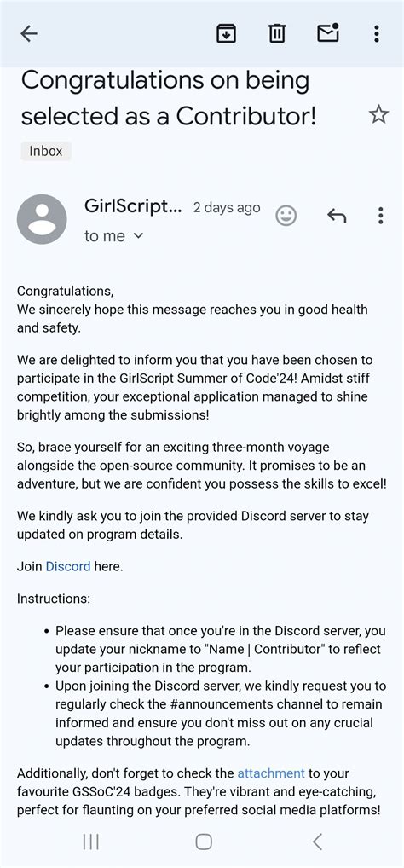Expand recipient details next to 'to me'
Screen dimensions: 404x868
point(138,236)
